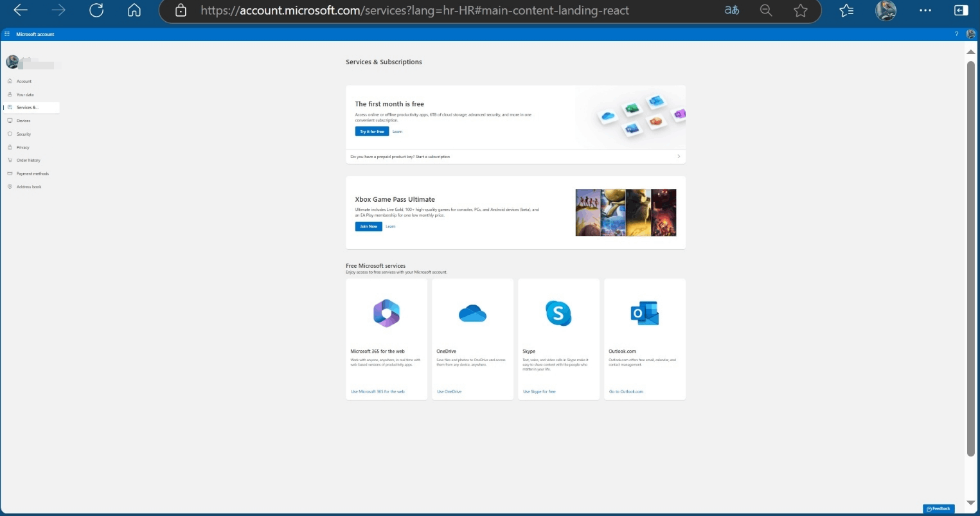Viewport: 980px width, 516px height.
Task: Click the Go to Outlook.com link
Action: pyautogui.click(x=626, y=391)
